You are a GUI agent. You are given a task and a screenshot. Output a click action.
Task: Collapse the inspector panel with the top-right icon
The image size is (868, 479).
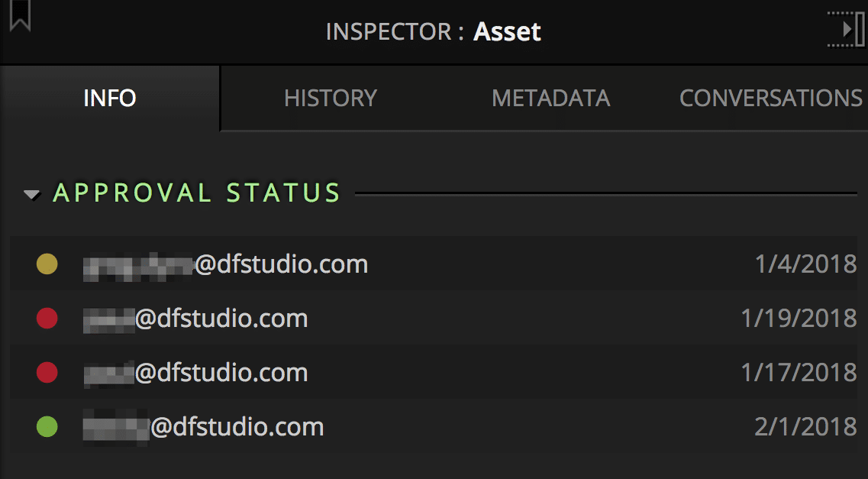(847, 29)
